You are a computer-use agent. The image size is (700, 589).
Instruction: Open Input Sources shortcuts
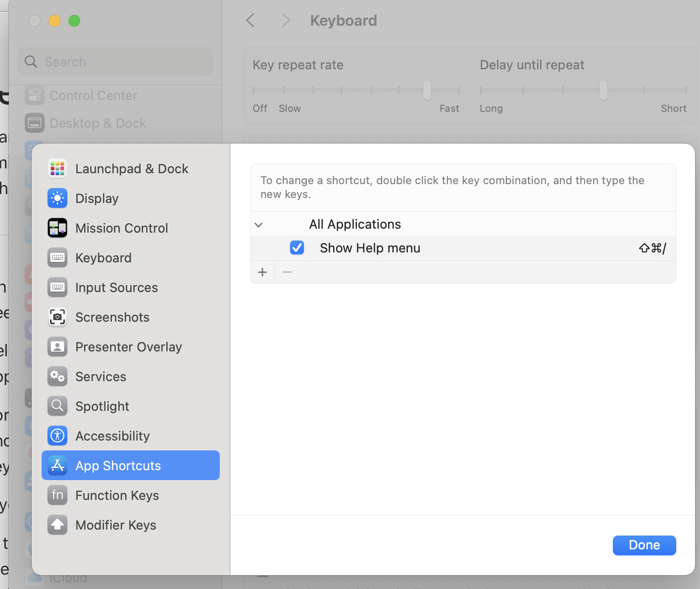(x=131, y=288)
